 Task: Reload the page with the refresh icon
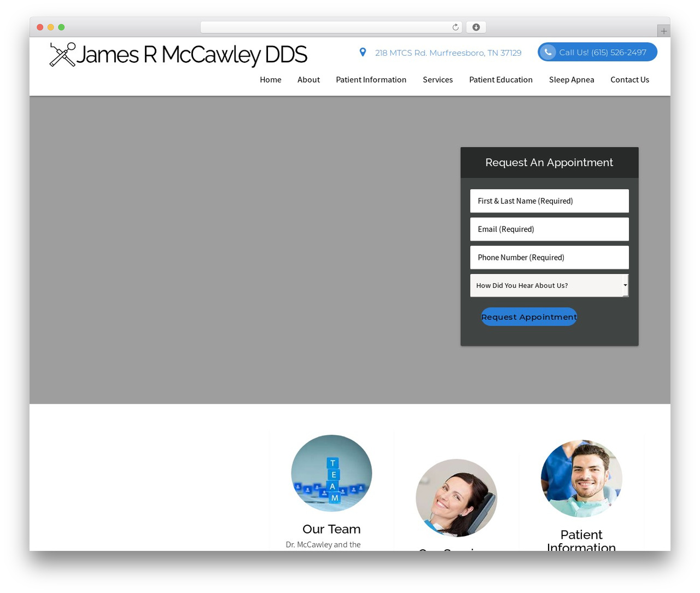coord(455,27)
